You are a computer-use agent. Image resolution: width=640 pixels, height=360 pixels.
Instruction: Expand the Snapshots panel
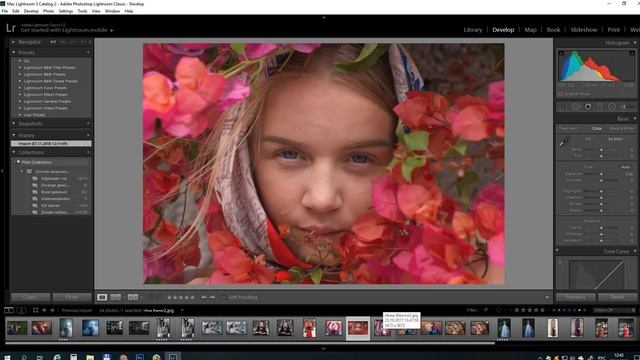click(x=13, y=123)
